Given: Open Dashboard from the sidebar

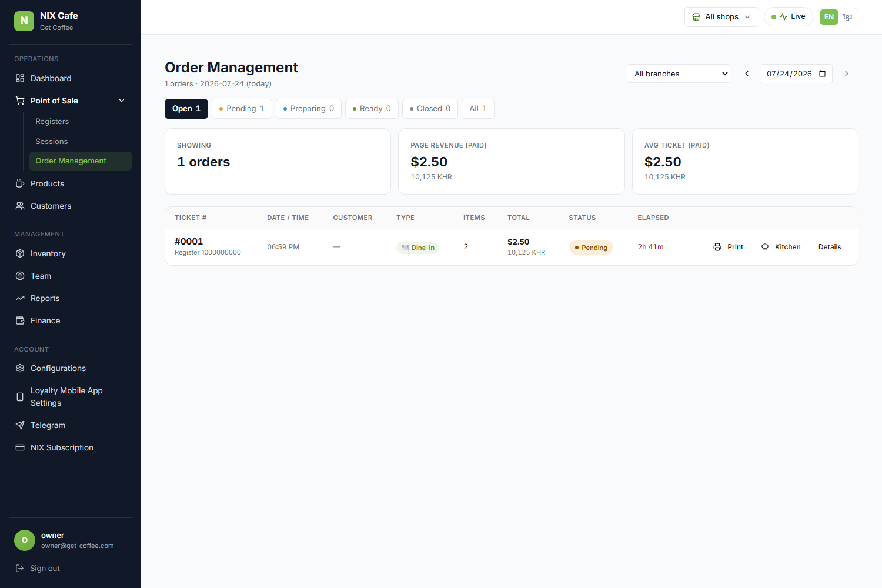Looking at the screenshot, I should [71, 78].
